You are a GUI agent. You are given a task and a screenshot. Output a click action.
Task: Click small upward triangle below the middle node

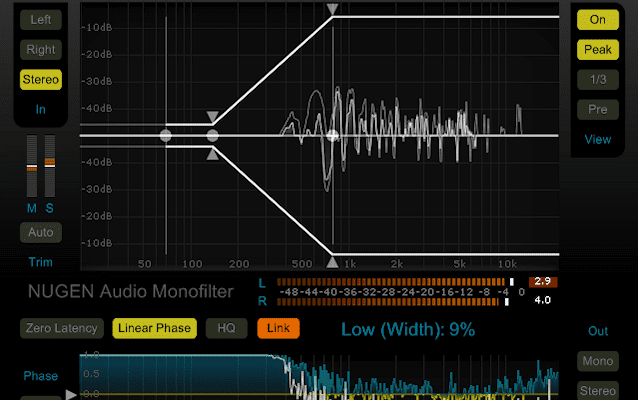212,153
